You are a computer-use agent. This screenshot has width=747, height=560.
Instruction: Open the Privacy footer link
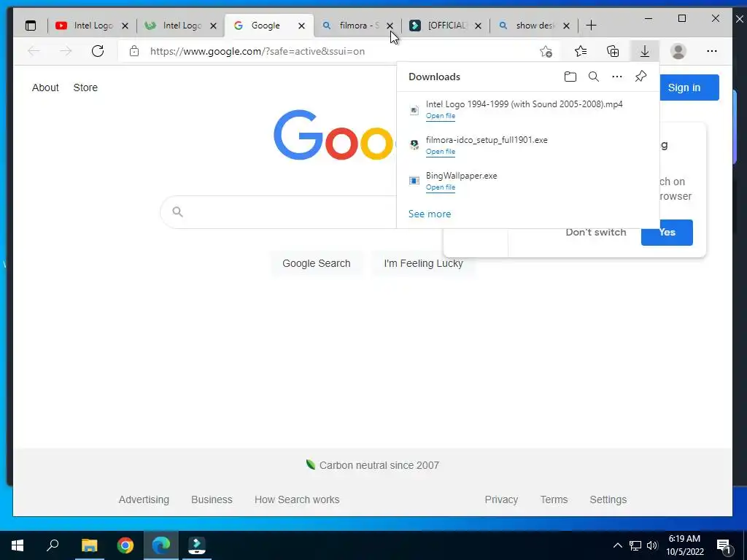tap(501, 499)
